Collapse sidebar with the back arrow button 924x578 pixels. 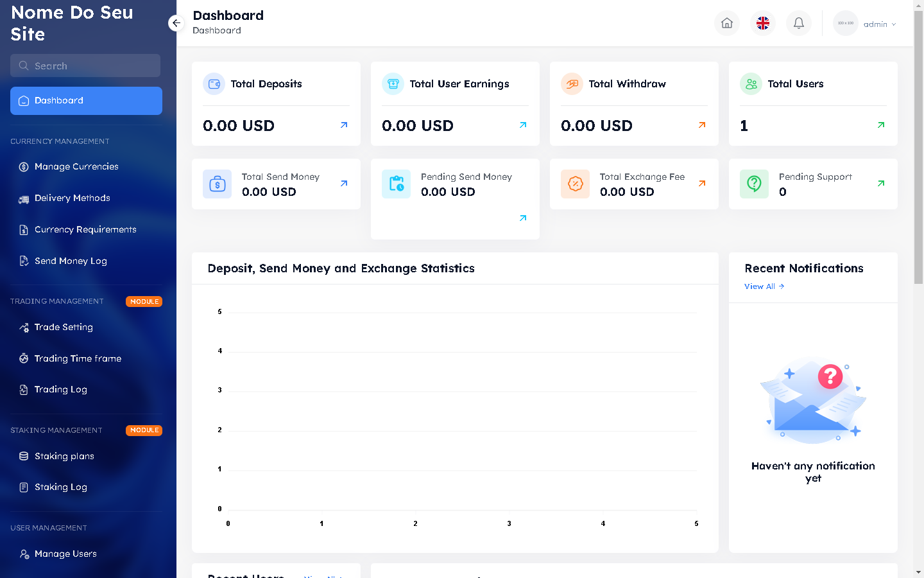pos(176,23)
